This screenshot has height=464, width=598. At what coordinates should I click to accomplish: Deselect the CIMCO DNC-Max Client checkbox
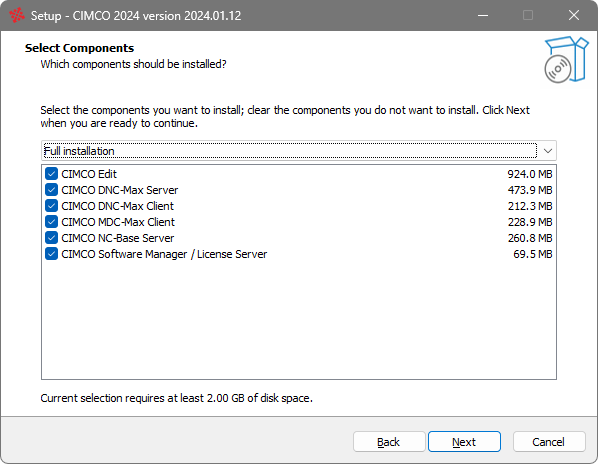pos(51,206)
